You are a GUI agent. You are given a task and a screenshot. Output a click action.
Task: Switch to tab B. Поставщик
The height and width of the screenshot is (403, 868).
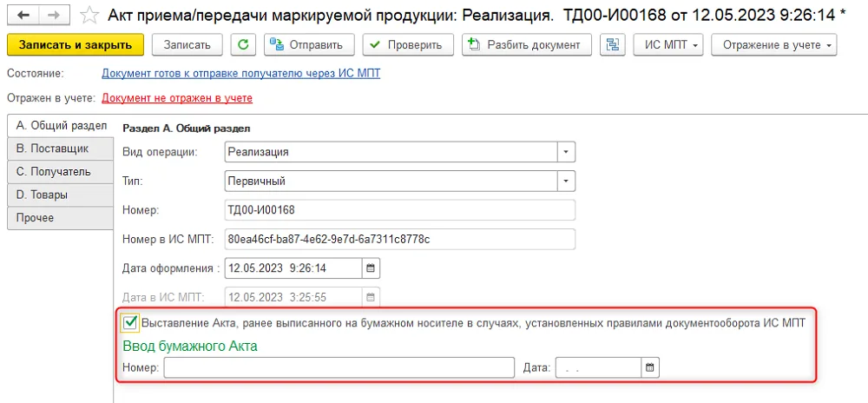[61, 149]
